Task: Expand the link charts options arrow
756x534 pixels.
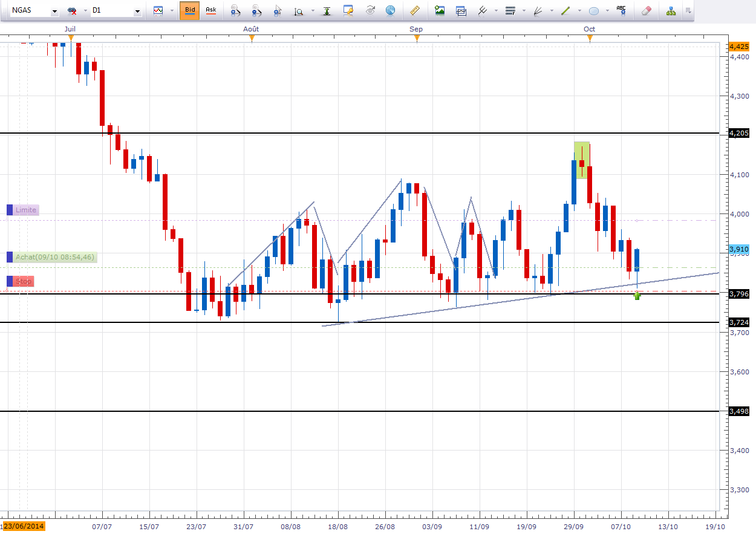Action: tap(84, 11)
